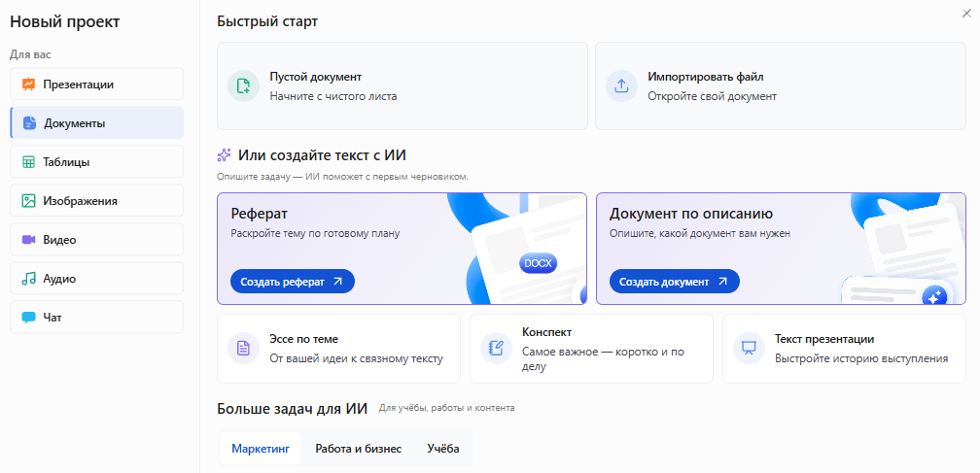Click the green Tables grid icon
The height and width of the screenshot is (473, 980).
29,162
